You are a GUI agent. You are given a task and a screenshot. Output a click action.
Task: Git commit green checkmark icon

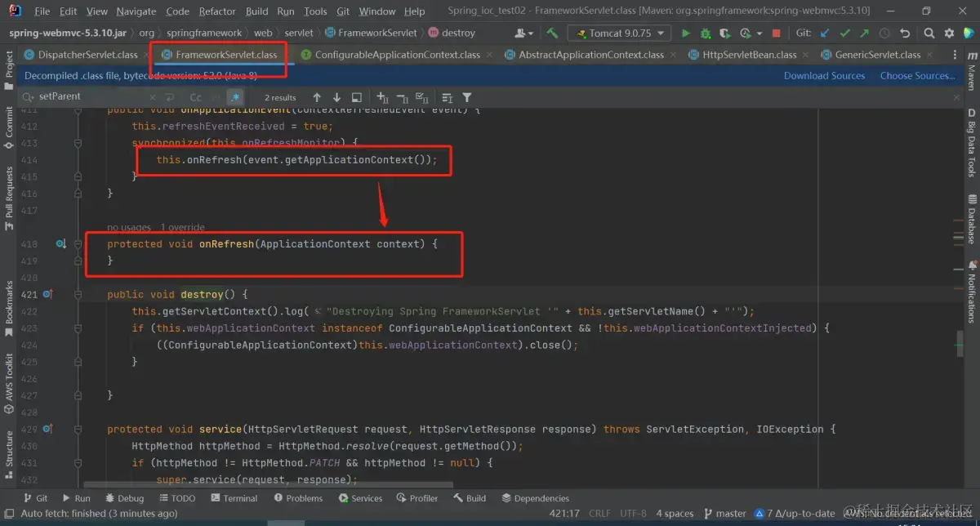[x=844, y=33]
